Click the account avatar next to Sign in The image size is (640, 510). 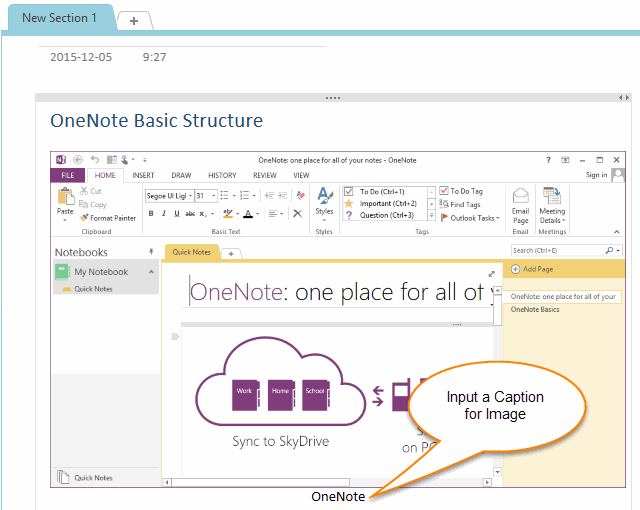click(618, 175)
